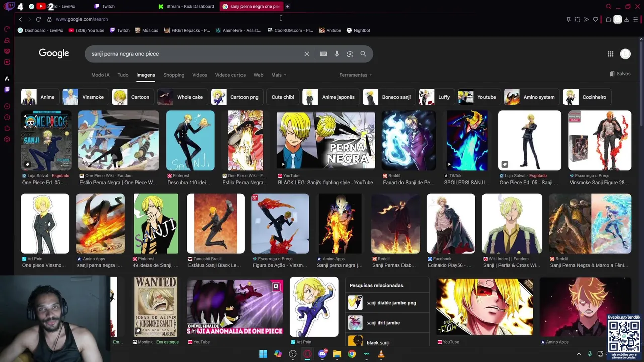The width and height of the screenshot is (644, 362).
Task: Click the magnifier search submit icon
Action: tap(363, 54)
